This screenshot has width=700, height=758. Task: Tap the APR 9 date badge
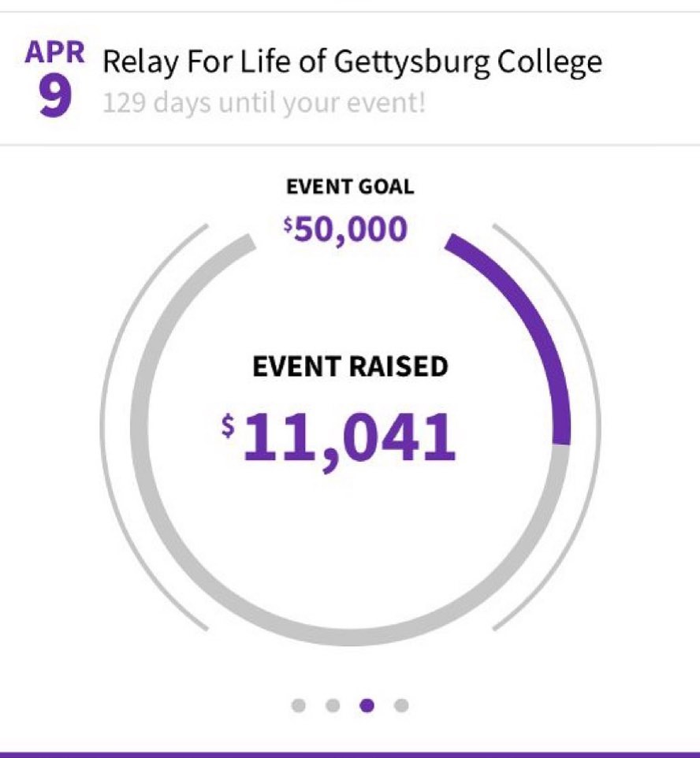click(55, 79)
